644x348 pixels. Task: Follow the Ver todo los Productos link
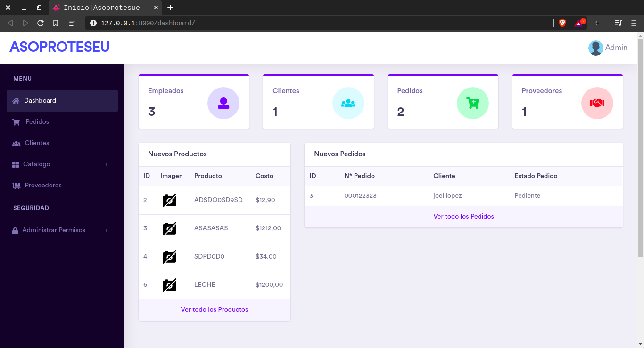point(215,310)
